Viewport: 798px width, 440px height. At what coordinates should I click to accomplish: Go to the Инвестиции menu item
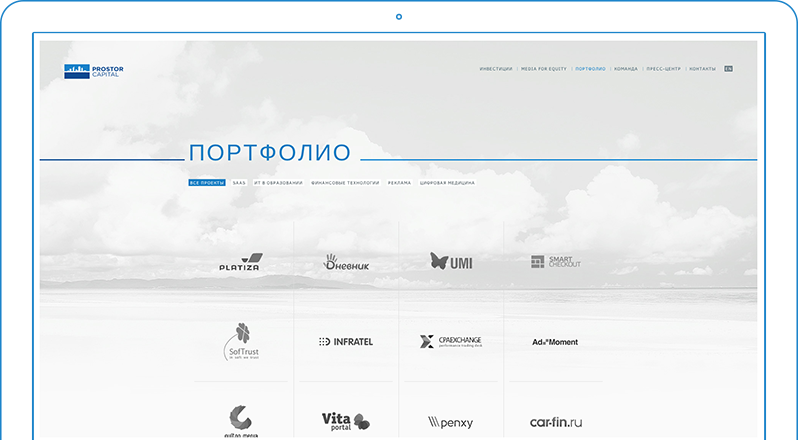point(496,69)
